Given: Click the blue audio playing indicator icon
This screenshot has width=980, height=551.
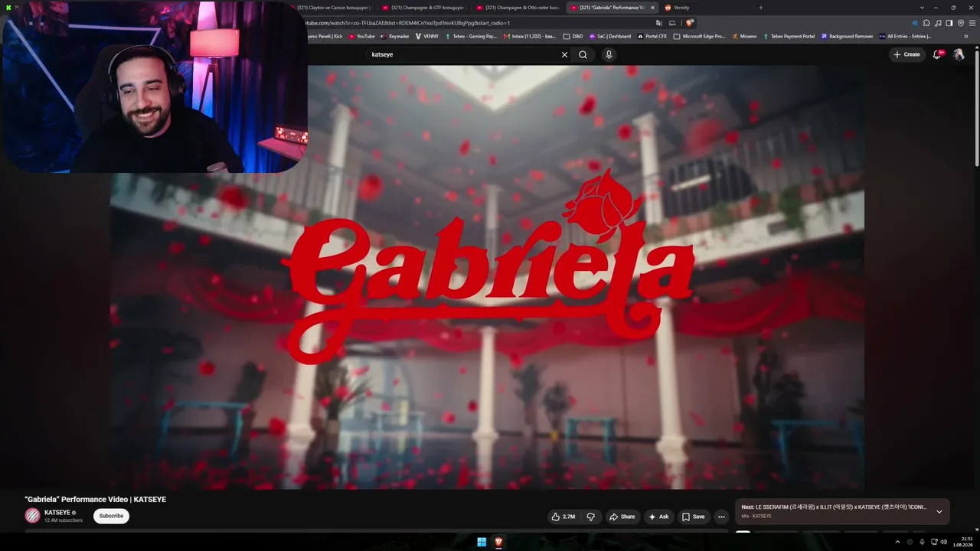Looking at the screenshot, I should click(x=914, y=23).
